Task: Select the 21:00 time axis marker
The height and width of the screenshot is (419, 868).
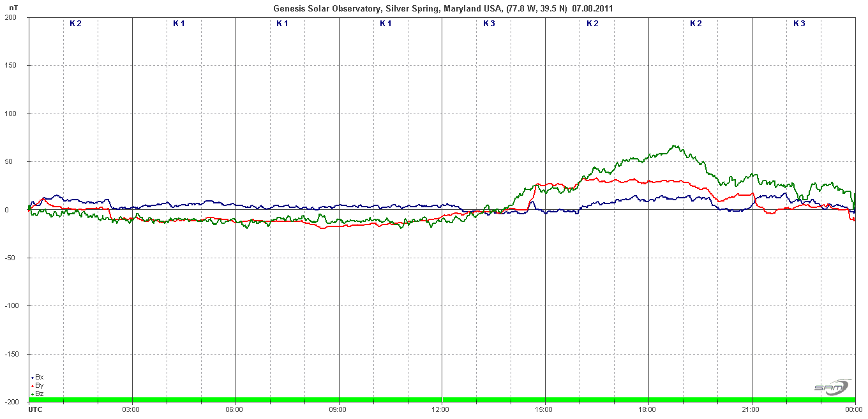Action: (x=751, y=409)
